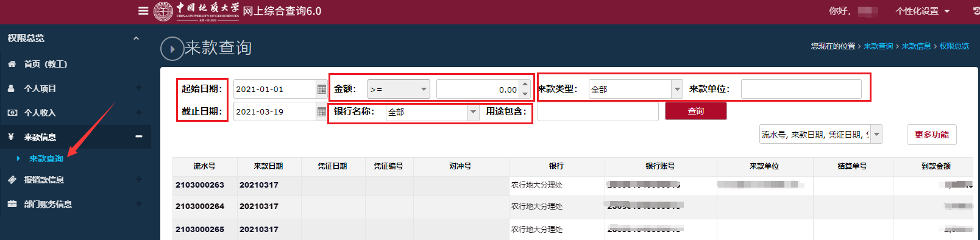Click the money icon beside 个人收入

click(12, 113)
